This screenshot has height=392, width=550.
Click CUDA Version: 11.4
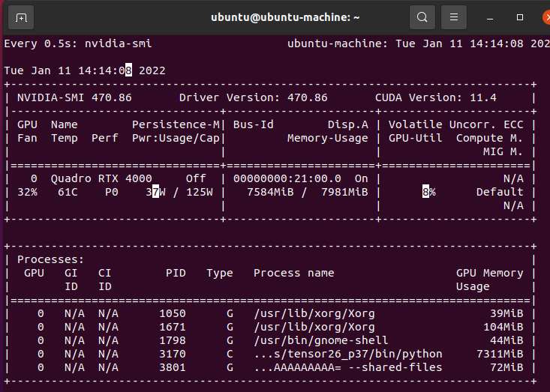pos(436,97)
